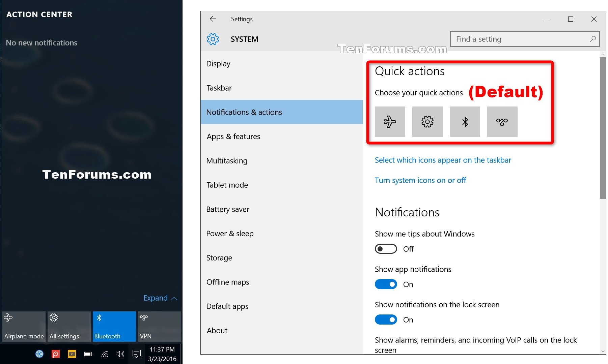Viewport: 608px width, 364px height.
Task: Open the Taskbar settings category
Action: [x=281, y=88]
